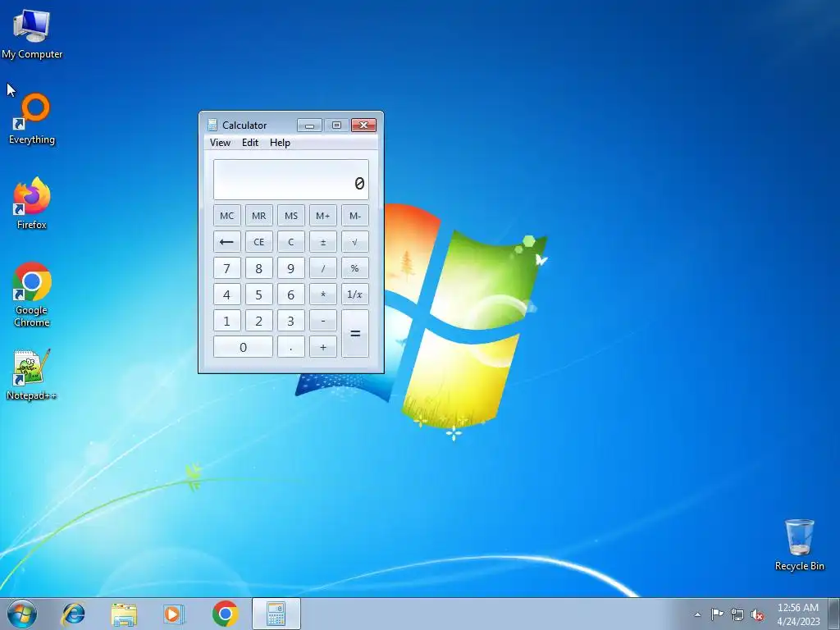Click digit 4 on the calculator
840x630 pixels.
click(227, 294)
